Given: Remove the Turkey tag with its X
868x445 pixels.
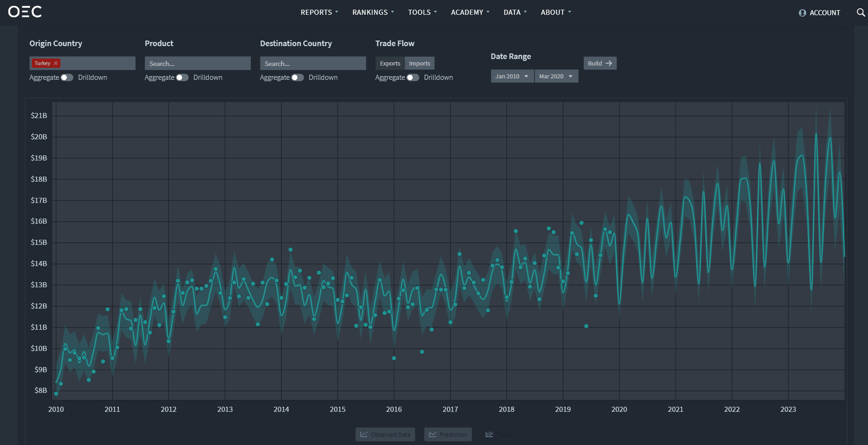Looking at the screenshot, I should pyautogui.click(x=56, y=63).
